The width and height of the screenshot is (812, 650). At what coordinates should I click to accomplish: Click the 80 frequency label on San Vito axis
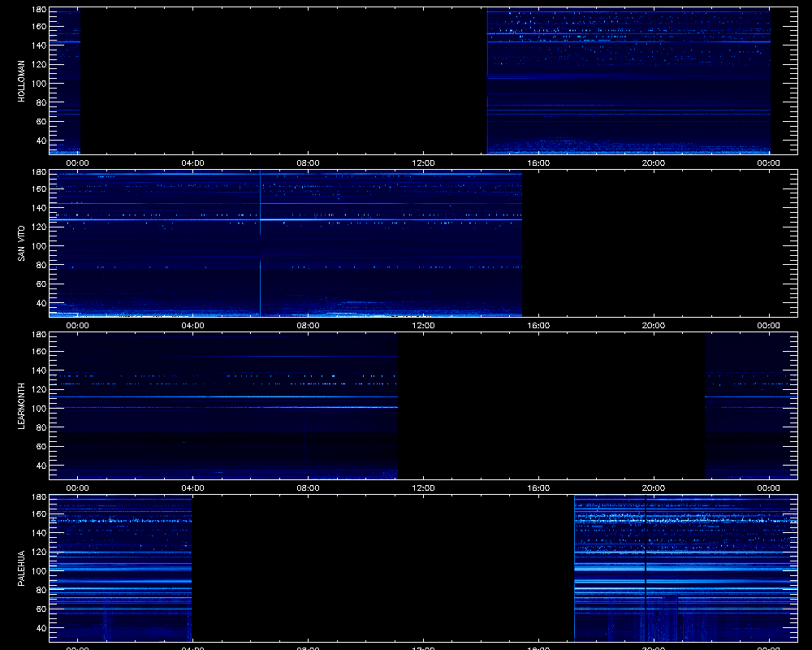coord(41,265)
